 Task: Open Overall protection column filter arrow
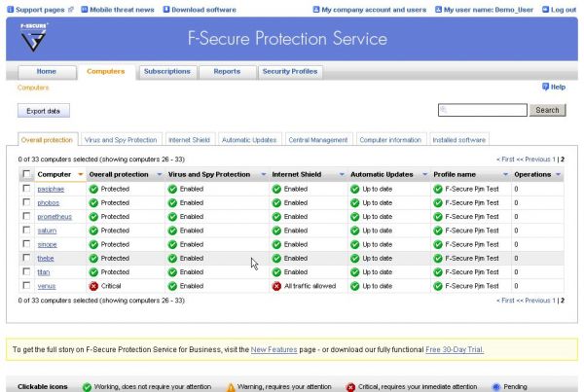coord(160,174)
